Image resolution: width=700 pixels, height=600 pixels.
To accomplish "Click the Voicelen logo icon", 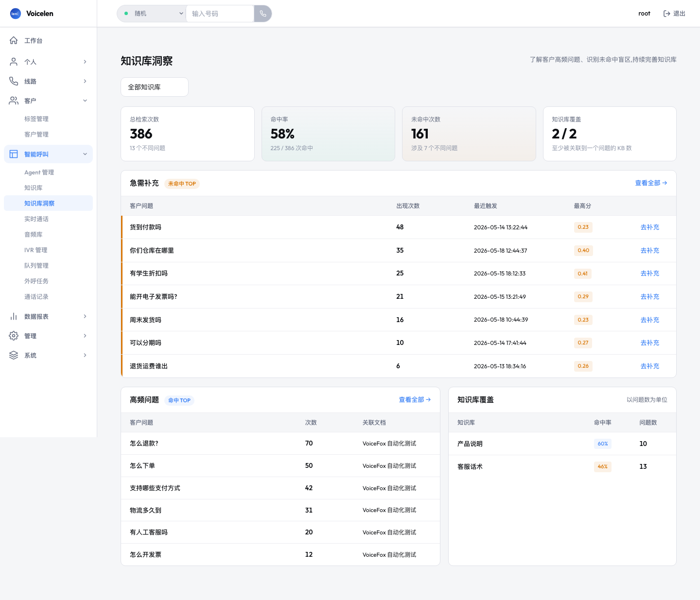I will point(16,14).
